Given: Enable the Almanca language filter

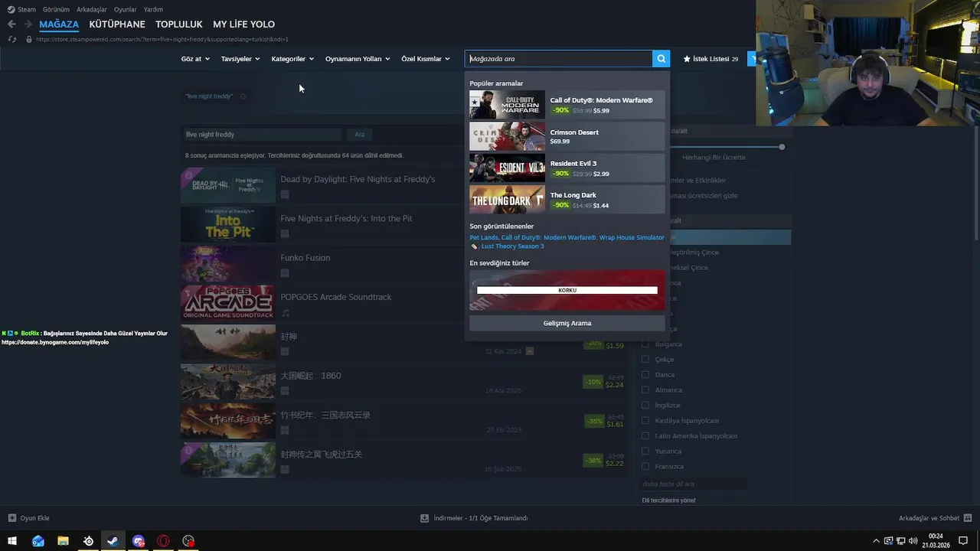Looking at the screenshot, I should point(645,390).
